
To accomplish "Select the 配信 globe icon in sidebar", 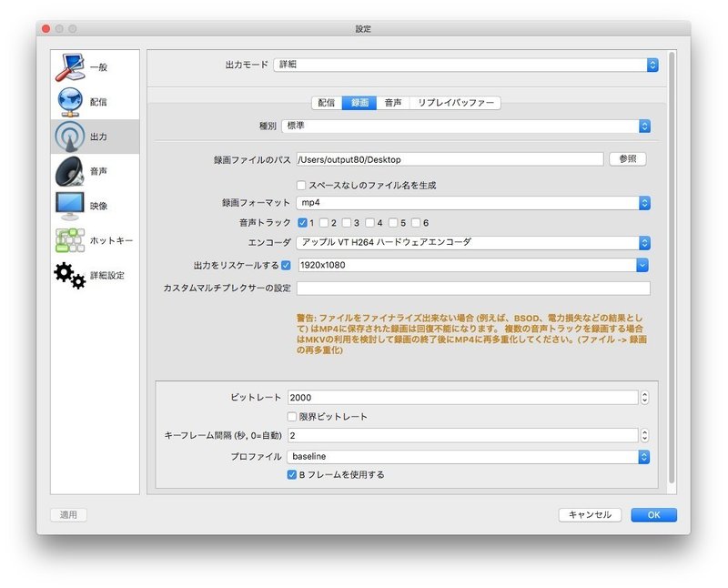I will click(70, 102).
